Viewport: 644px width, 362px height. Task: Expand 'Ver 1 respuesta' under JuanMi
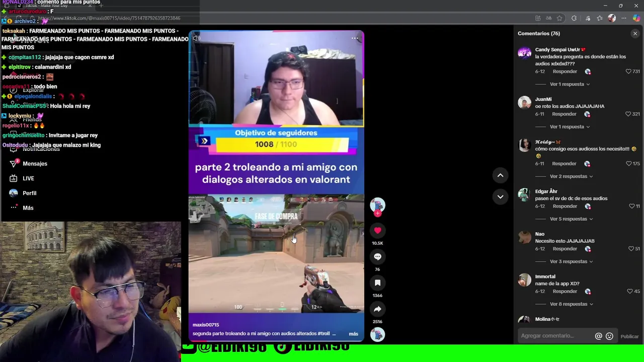pyautogui.click(x=570, y=127)
